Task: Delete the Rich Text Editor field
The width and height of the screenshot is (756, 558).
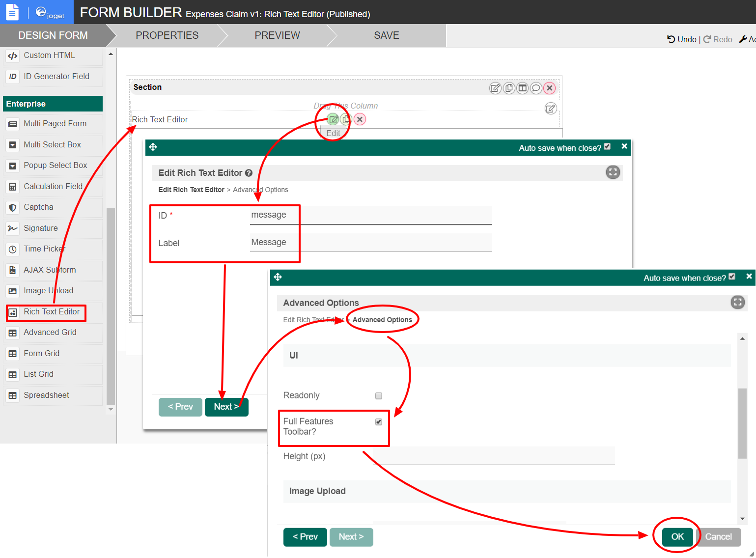Action: point(360,119)
